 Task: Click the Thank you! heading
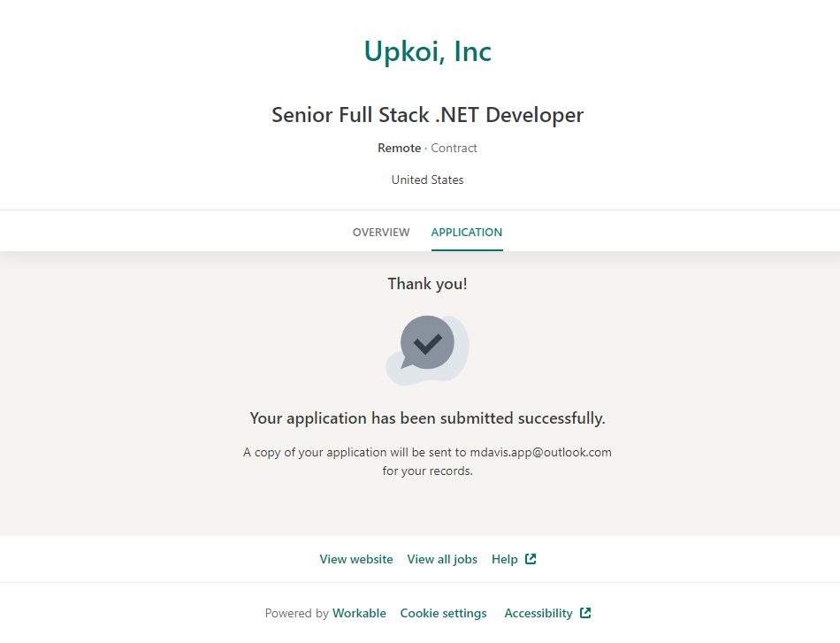(x=427, y=284)
